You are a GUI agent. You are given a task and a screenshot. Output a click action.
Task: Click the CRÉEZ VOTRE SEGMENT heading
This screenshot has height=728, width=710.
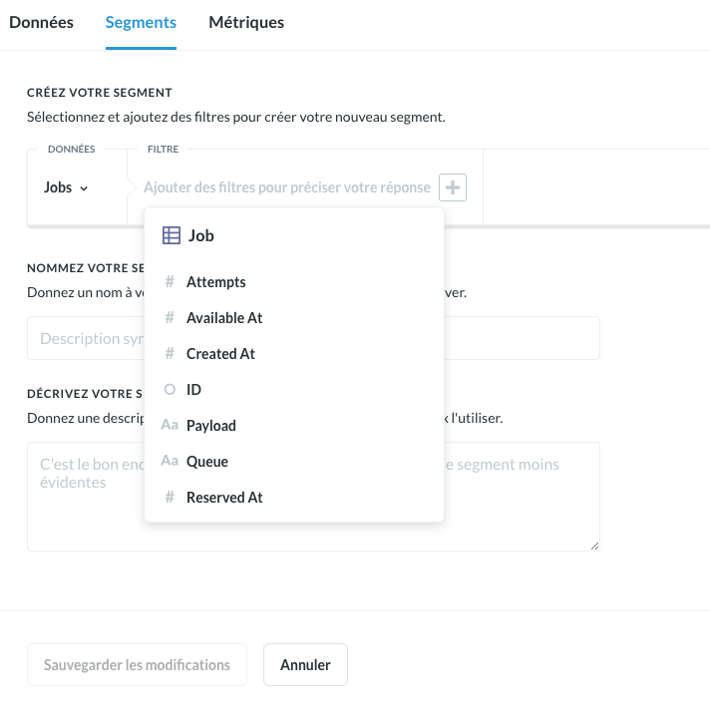click(x=100, y=93)
